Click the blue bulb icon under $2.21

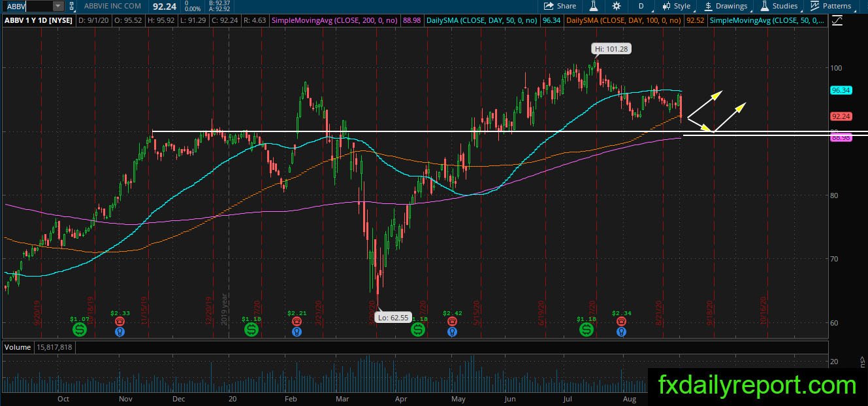(x=297, y=332)
